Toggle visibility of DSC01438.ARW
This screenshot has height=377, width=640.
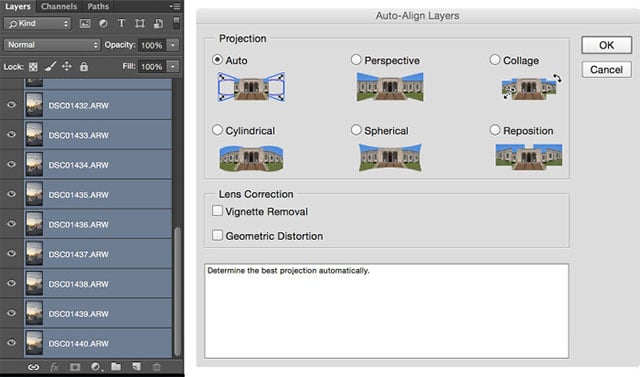coord(11,284)
